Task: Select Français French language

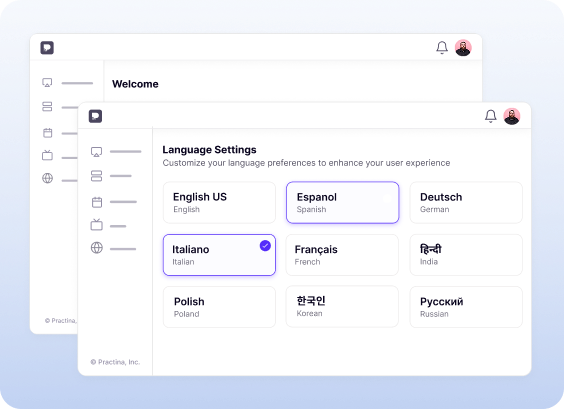Action: click(342, 255)
